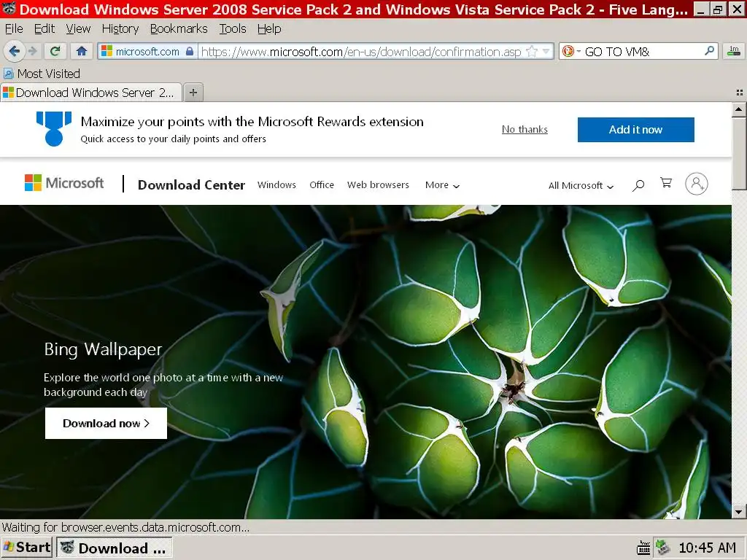This screenshot has width=747, height=560.
Task: Click the page scrollbar down arrow
Action: tap(739, 512)
